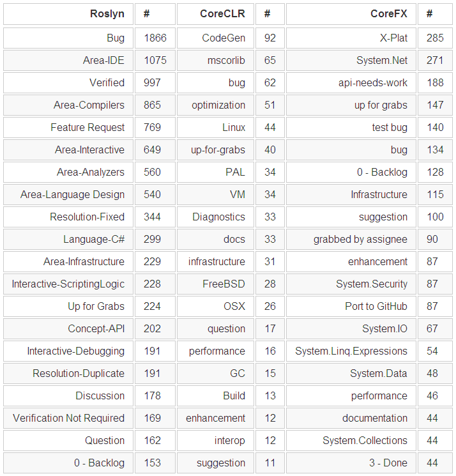Select the System.Linq.Expressions cell
Screen dimensions: 456x476
point(351,351)
